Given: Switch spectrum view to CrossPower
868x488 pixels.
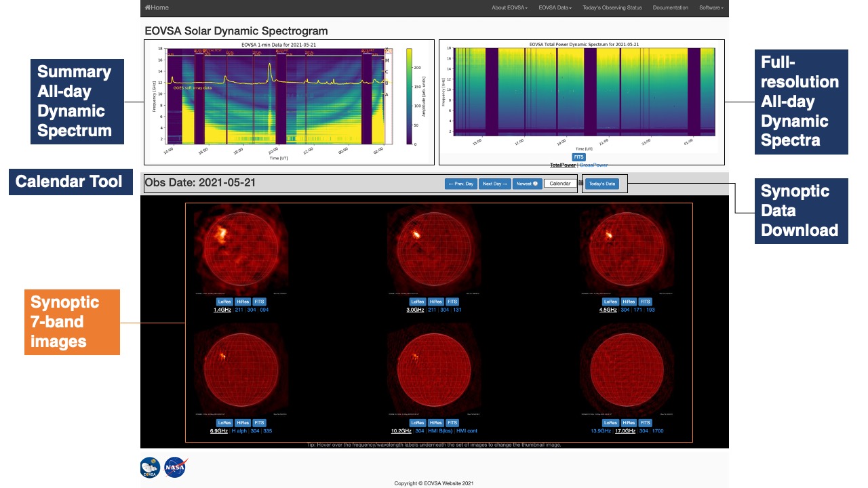Looking at the screenshot, I should coord(593,165).
